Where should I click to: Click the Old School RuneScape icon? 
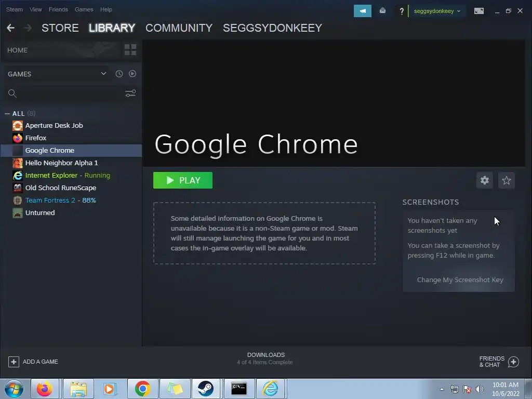tap(18, 188)
